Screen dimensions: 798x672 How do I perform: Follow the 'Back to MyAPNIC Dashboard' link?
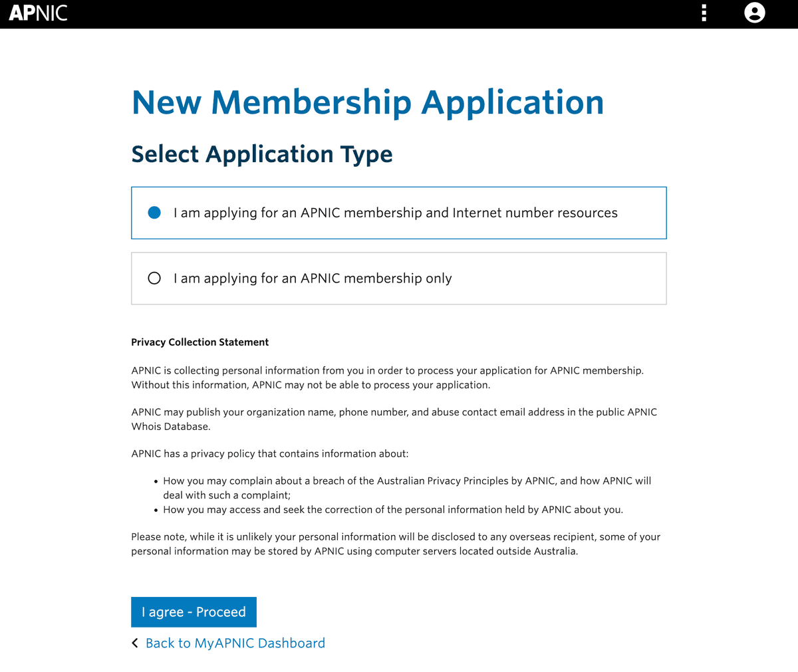click(x=235, y=643)
